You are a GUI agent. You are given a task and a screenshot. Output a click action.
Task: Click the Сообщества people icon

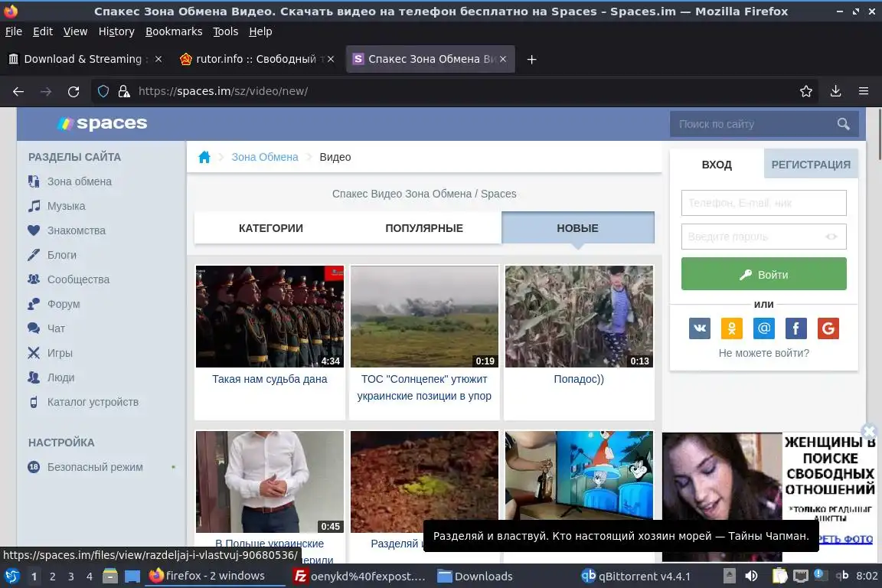34,279
